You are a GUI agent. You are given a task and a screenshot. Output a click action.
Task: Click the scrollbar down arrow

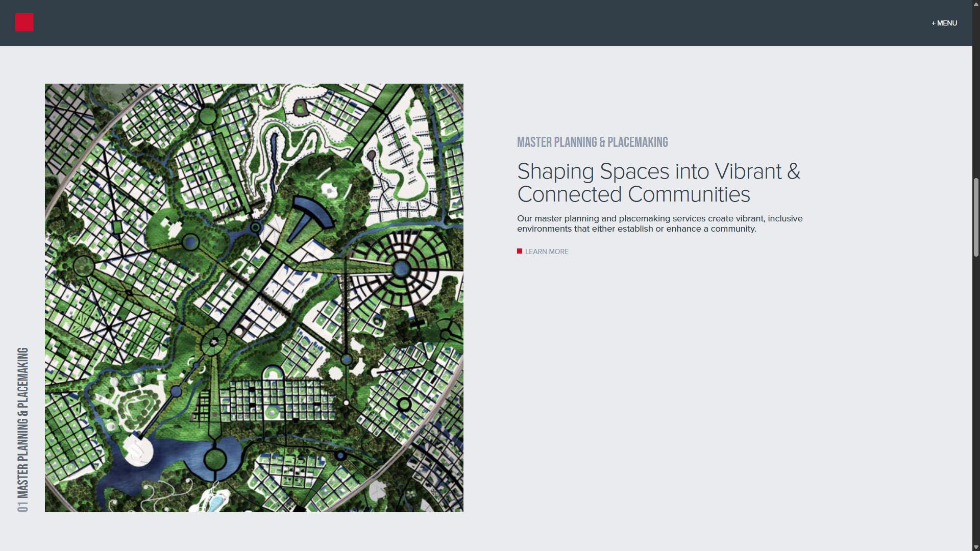(976, 547)
